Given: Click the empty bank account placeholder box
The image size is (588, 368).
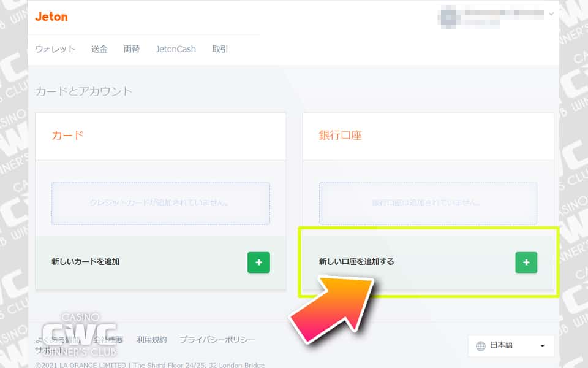Looking at the screenshot, I should (x=428, y=203).
